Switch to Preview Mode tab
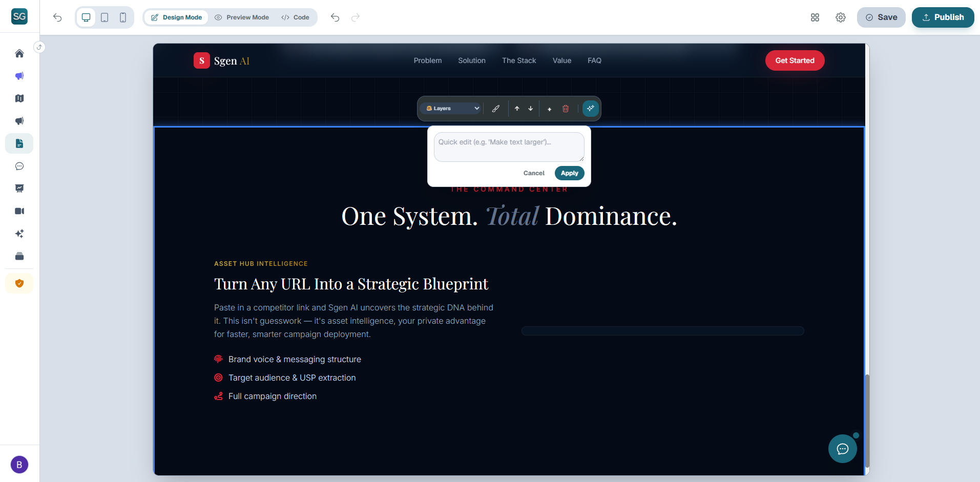Screen dimensions: 980x482 click(x=242, y=17)
